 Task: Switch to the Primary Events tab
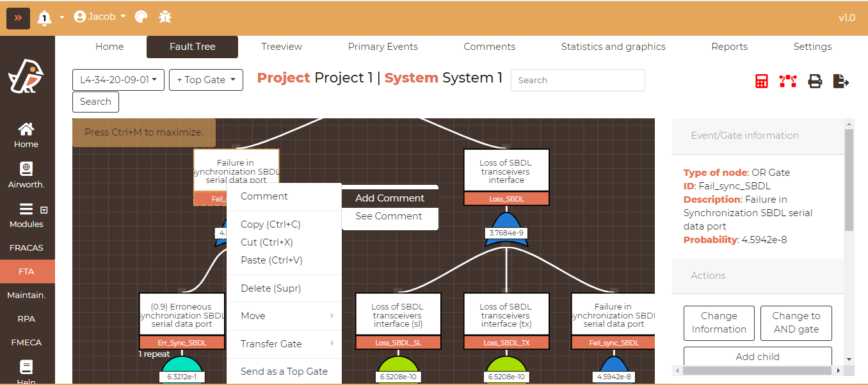pyautogui.click(x=383, y=47)
